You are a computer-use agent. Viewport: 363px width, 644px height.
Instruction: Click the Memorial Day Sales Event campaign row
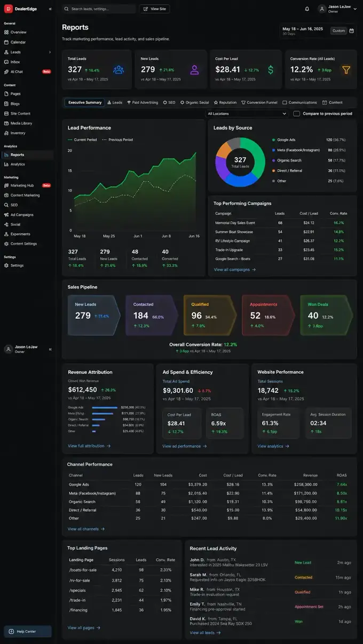282,223
